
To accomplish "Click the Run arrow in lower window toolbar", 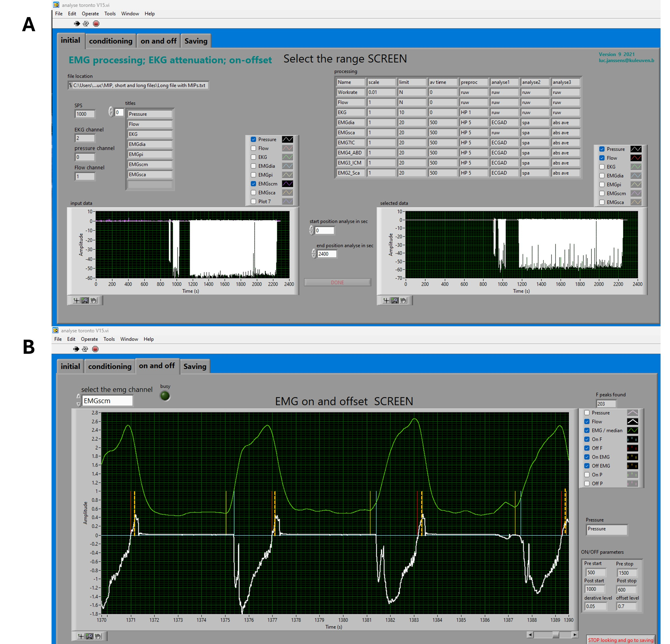I will 76,349.
